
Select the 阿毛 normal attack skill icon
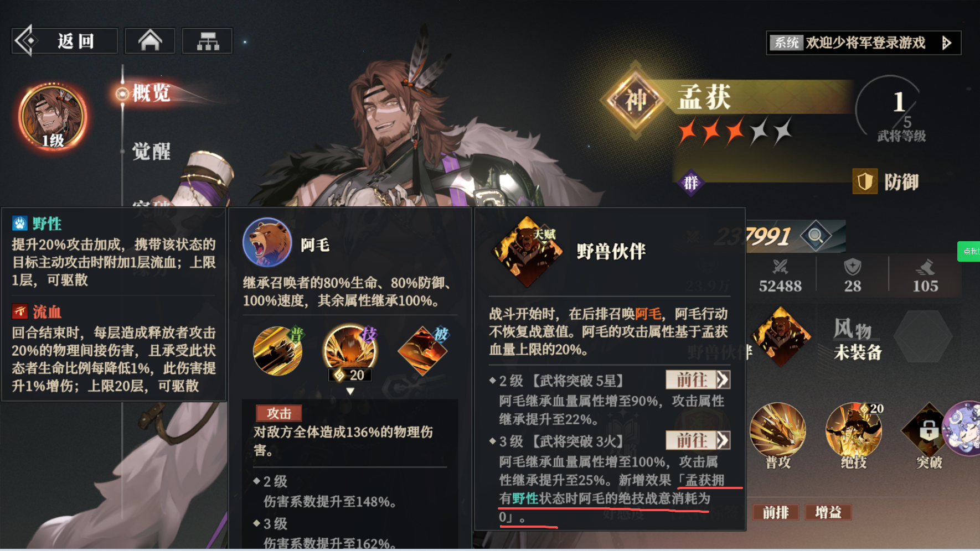click(277, 351)
